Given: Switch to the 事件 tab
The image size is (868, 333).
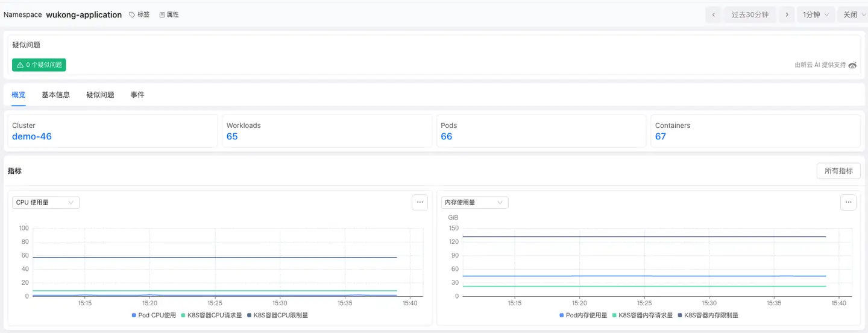Looking at the screenshot, I should [x=137, y=95].
